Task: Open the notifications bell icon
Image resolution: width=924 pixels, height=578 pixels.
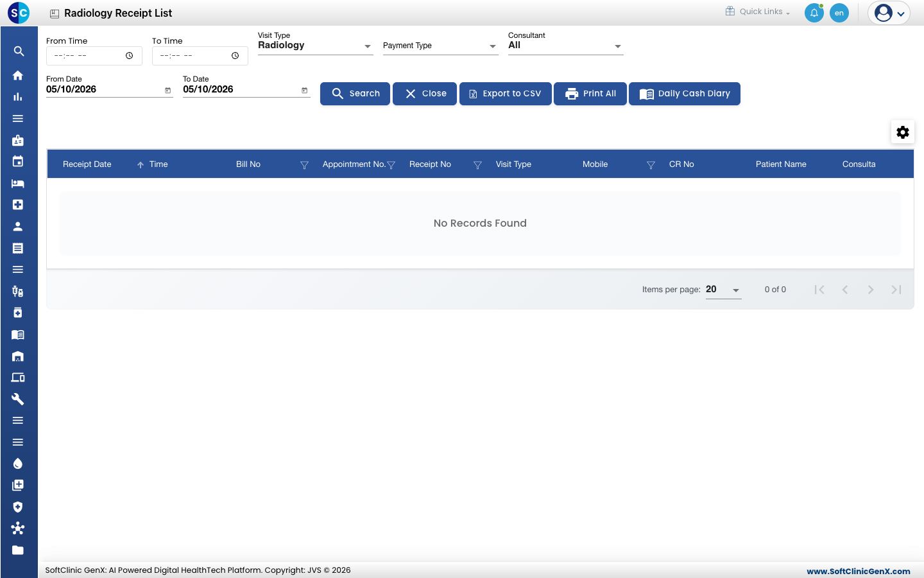Action: coord(814,13)
